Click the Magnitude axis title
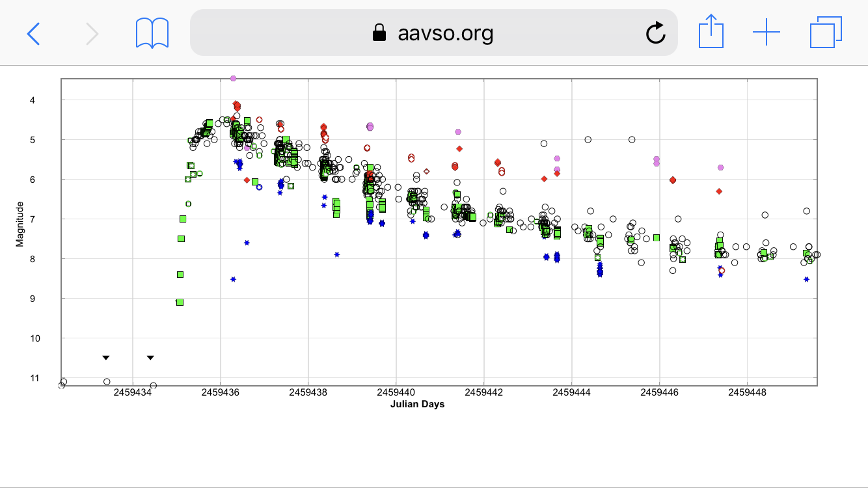The width and height of the screenshot is (868, 488). [20, 224]
